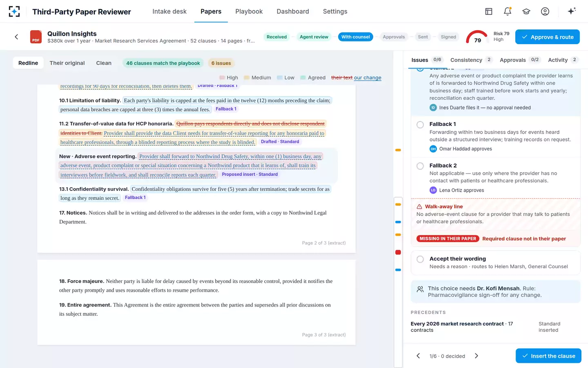Screen dimensions: 588x368
Task: Click 46 clauses match the playbook pill
Action: (x=163, y=63)
